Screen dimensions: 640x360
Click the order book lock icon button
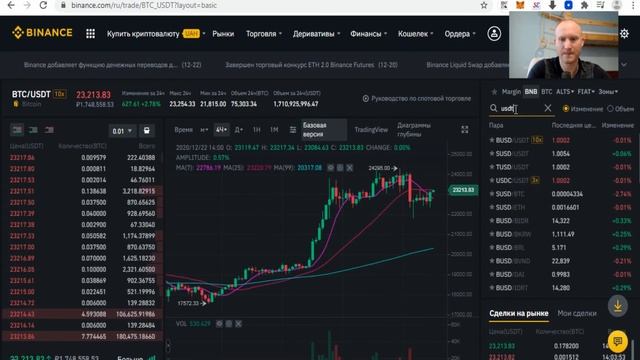147,131
